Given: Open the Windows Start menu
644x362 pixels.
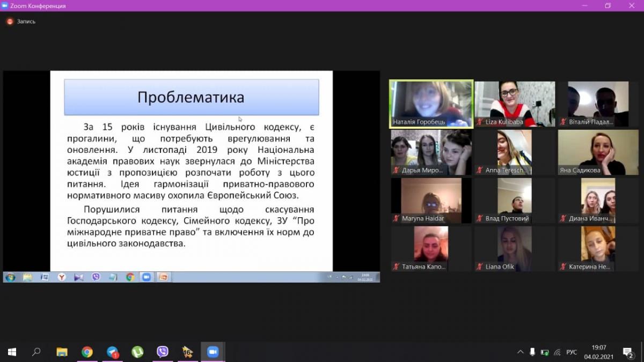Looking at the screenshot, I should coord(12,352).
